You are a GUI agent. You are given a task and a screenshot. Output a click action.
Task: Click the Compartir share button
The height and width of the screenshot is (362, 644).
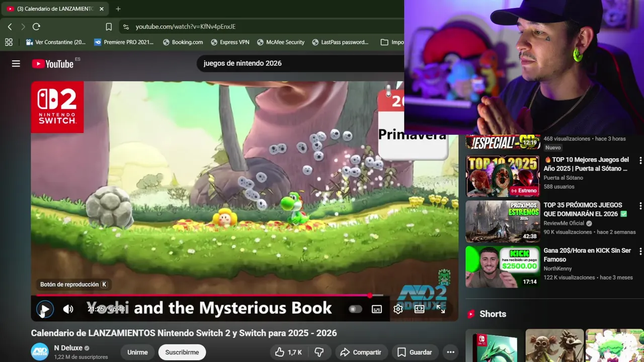tap(361, 352)
